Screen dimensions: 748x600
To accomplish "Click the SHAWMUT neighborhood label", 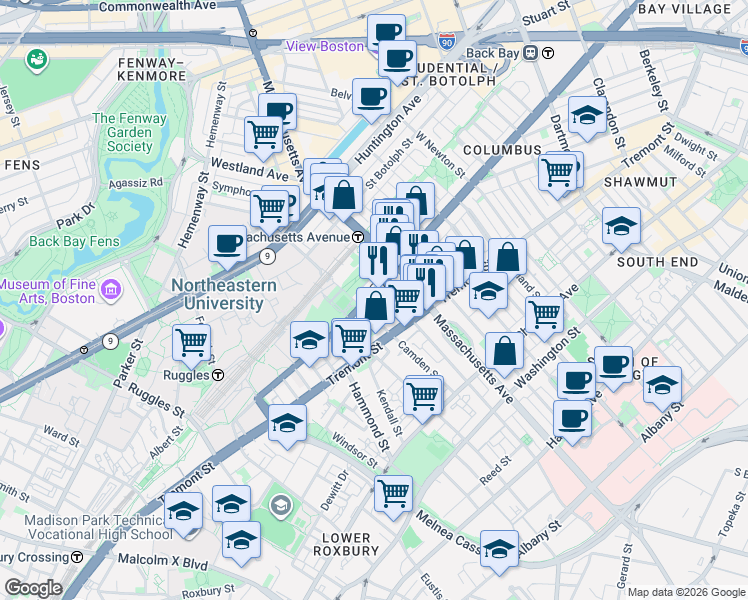I will [x=640, y=182].
